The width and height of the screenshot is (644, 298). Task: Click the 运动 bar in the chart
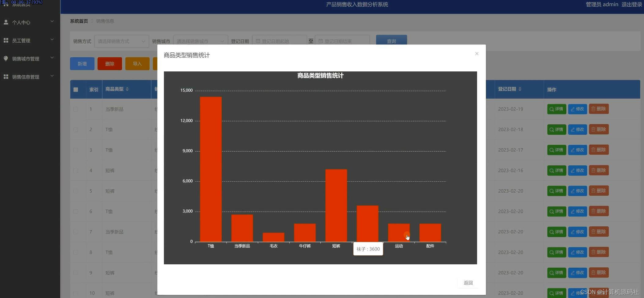[x=399, y=232]
